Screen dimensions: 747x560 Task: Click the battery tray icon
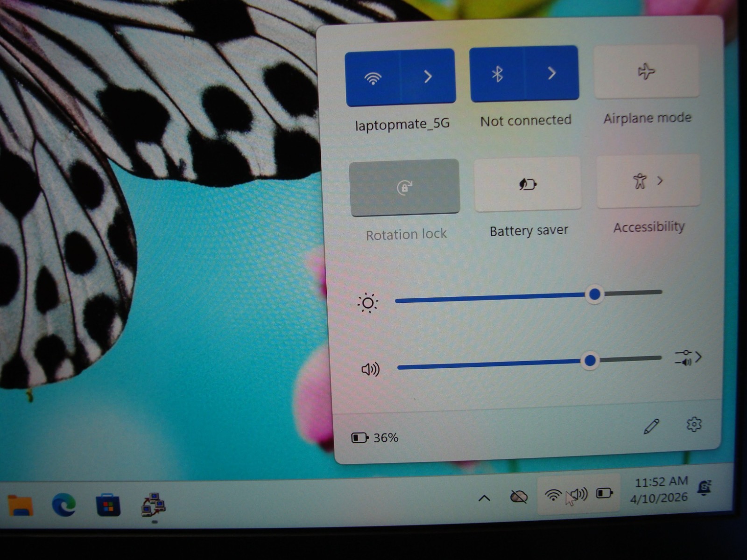click(604, 492)
